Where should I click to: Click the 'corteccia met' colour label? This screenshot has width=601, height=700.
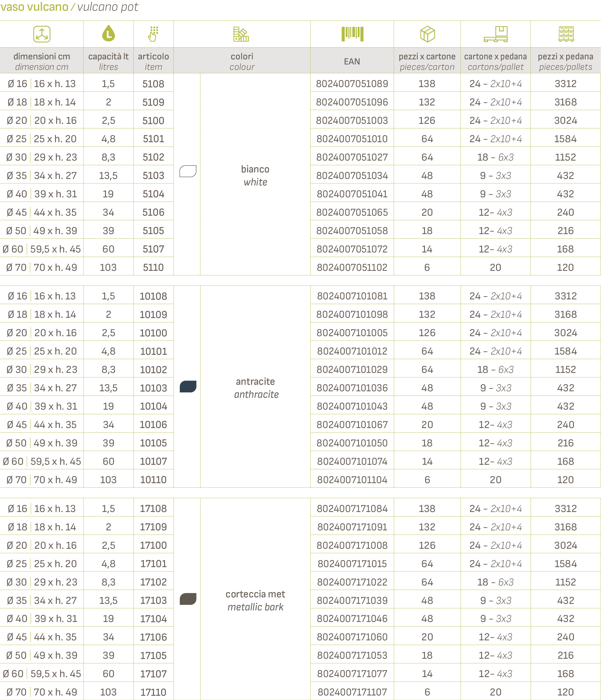255,594
